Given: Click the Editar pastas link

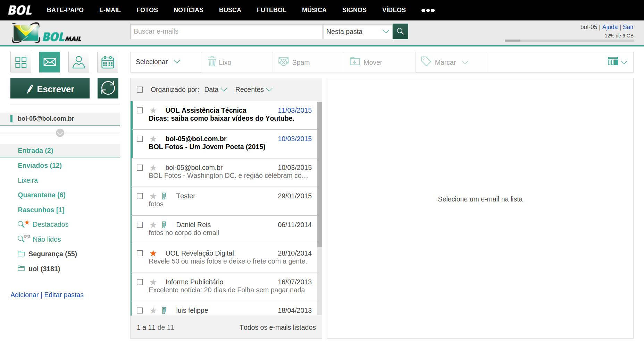Looking at the screenshot, I should [64, 295].
